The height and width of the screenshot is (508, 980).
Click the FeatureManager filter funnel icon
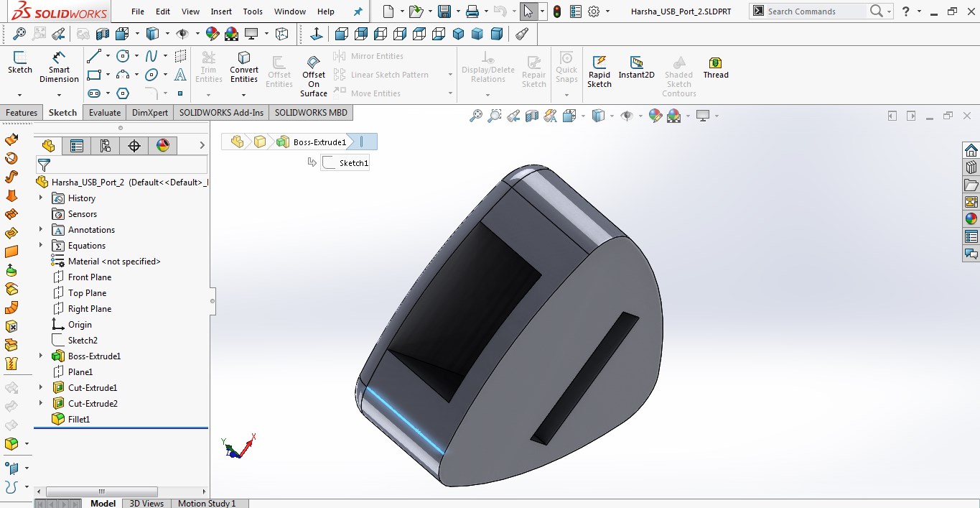44,165
